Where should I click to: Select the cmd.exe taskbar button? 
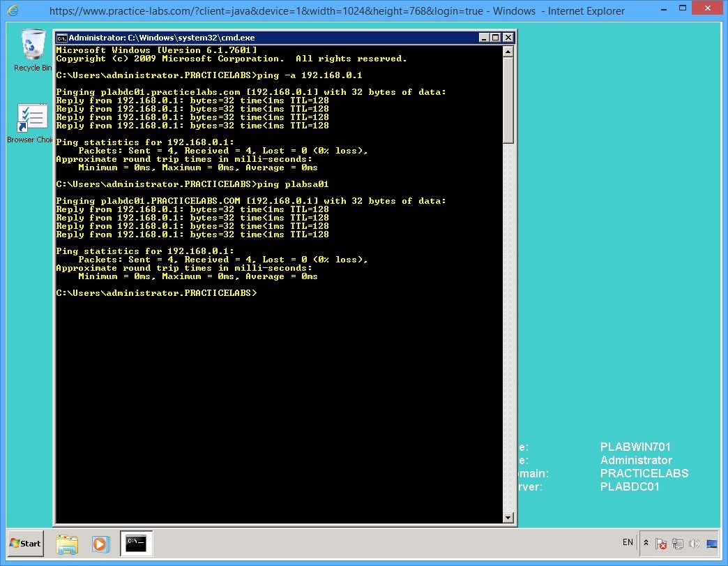135,544
